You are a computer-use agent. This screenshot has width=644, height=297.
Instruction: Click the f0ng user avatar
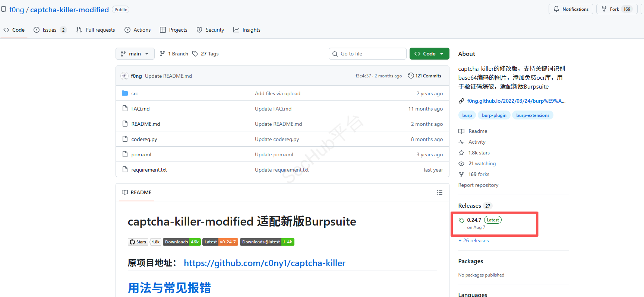[124, 76]
